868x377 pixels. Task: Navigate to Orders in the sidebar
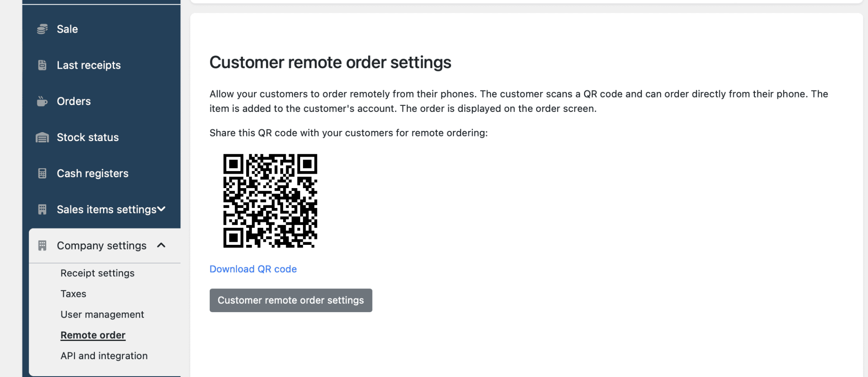[x=73, y=101]
